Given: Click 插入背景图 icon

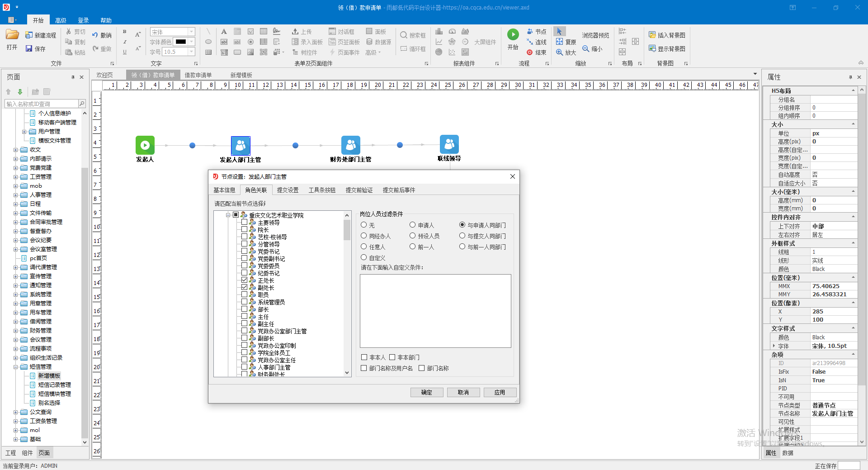Looking at the screenshot, I should (x=652, y=35).
